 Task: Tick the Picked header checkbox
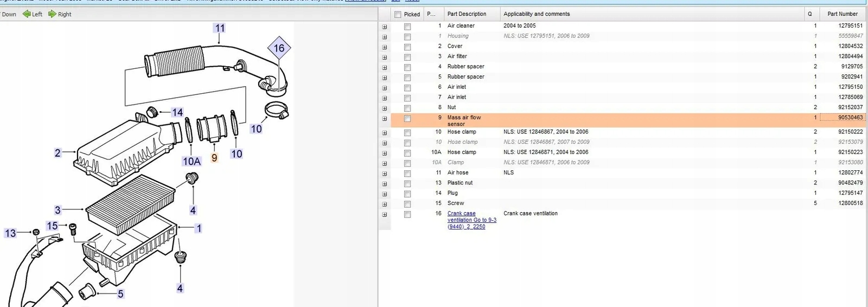pyautogui.click(x=398, y=15)
